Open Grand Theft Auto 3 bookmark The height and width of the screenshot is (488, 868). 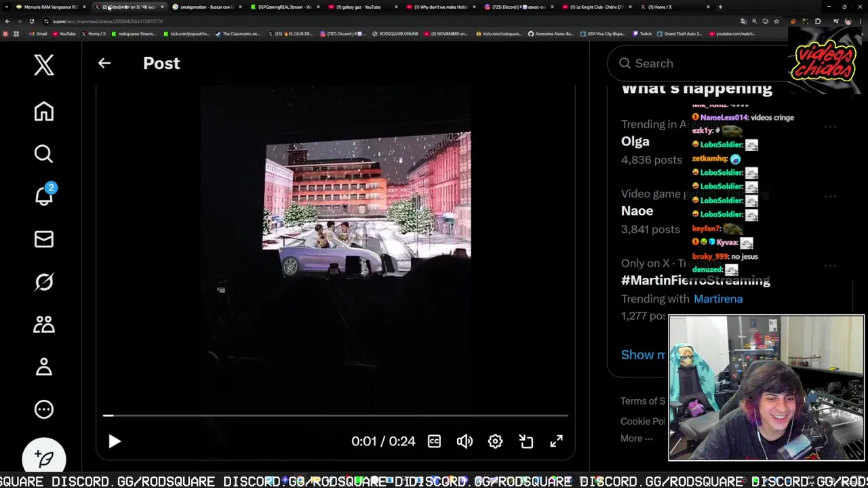tap(679, 34)
